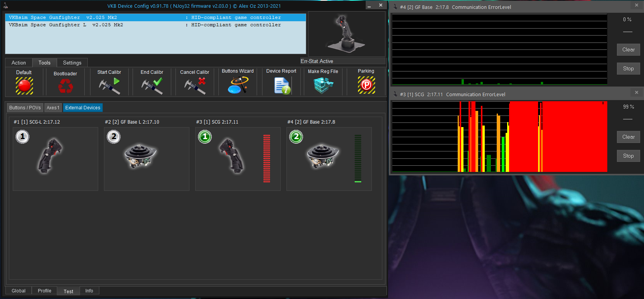The width and height of the screenshot is (644, 299).
Task: Click the '#2 [2] GF Base L 2:17.10' label
Action: click(x=132, y=122)
